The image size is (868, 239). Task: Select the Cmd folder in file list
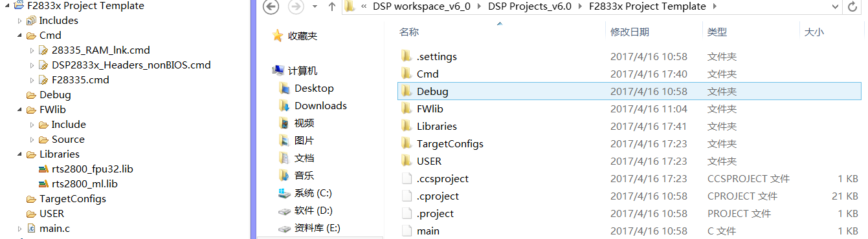(629, 74)
